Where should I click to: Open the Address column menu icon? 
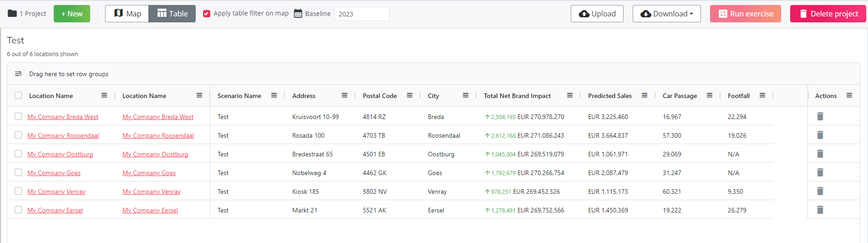(345, 96)
